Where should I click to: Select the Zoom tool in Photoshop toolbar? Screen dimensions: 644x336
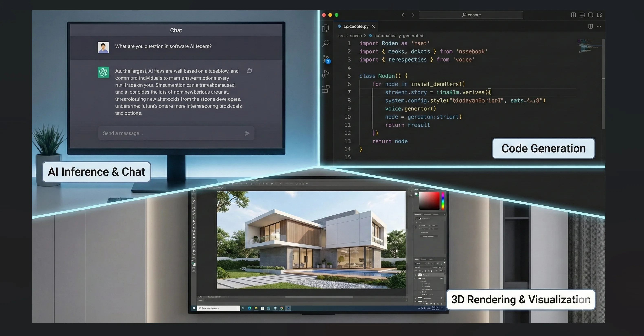(x=194, y=254)
